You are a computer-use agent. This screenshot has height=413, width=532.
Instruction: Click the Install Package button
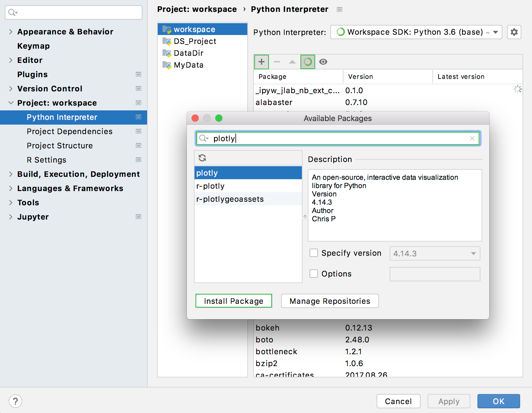tap(233, 301)
